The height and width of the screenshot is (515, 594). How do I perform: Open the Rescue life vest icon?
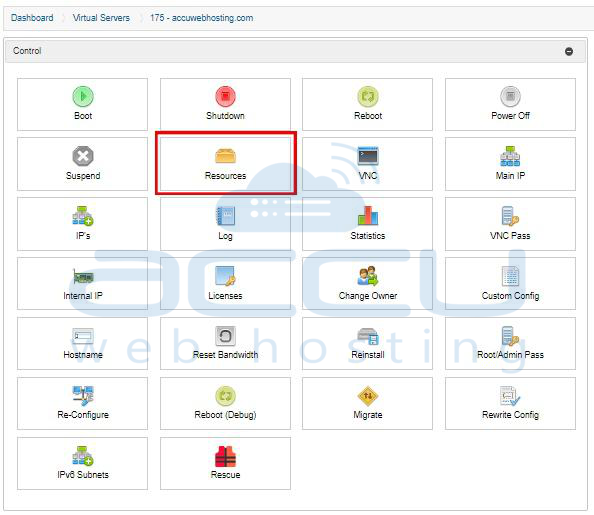coord(225,456)
